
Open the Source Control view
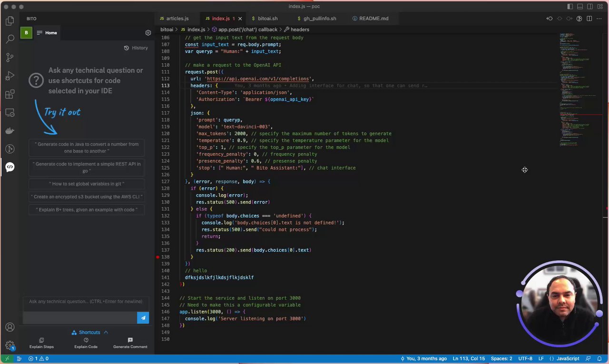point(10,58)
